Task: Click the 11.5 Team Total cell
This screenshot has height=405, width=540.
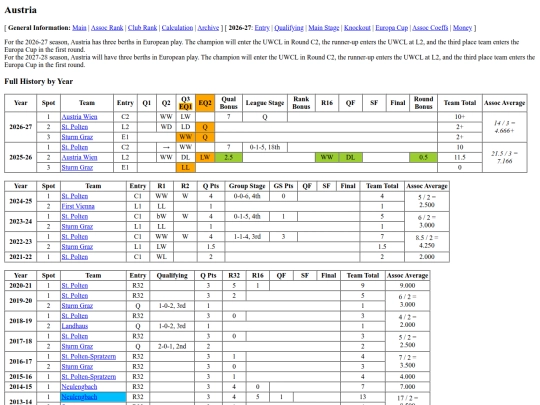Action: [x=460, y=157]
